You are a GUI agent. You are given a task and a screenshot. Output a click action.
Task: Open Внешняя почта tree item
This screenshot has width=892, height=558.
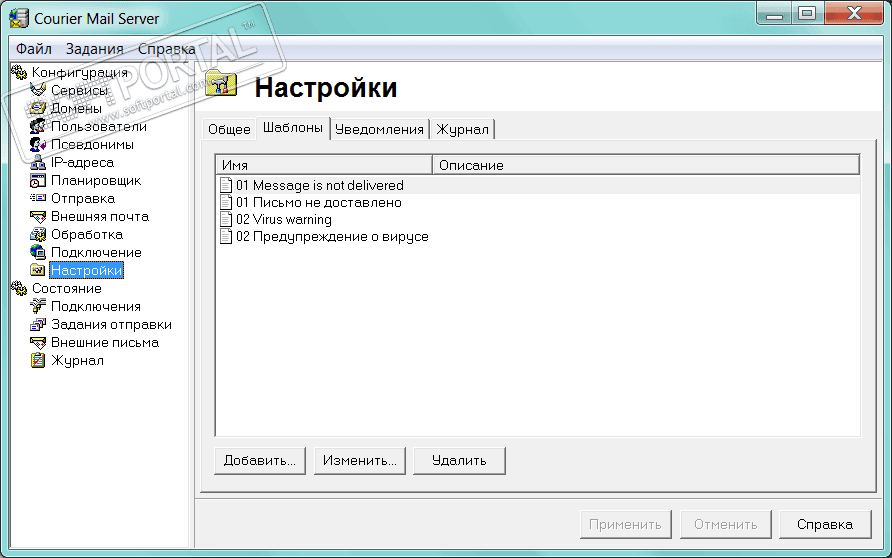(x=100, y=216)
